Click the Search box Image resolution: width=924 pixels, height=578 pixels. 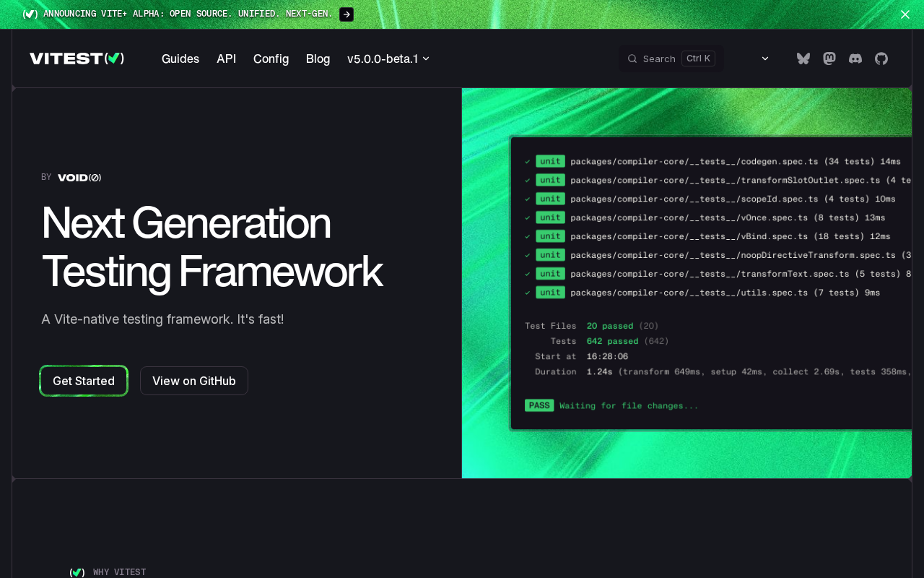point(671,59)
